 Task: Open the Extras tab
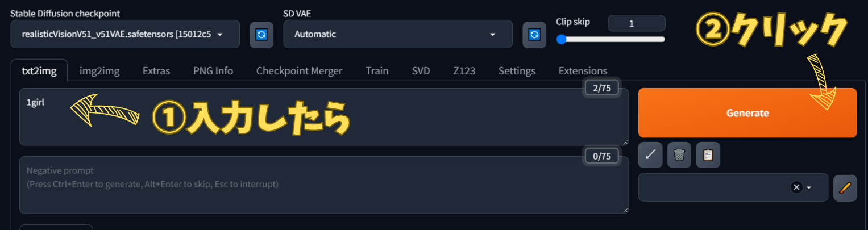pyautogui.click(x=156, y=71)
